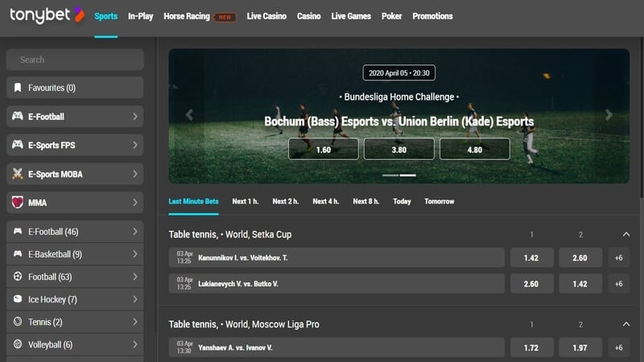Click the NEW badge beside Horse Racing

(225, 17)
